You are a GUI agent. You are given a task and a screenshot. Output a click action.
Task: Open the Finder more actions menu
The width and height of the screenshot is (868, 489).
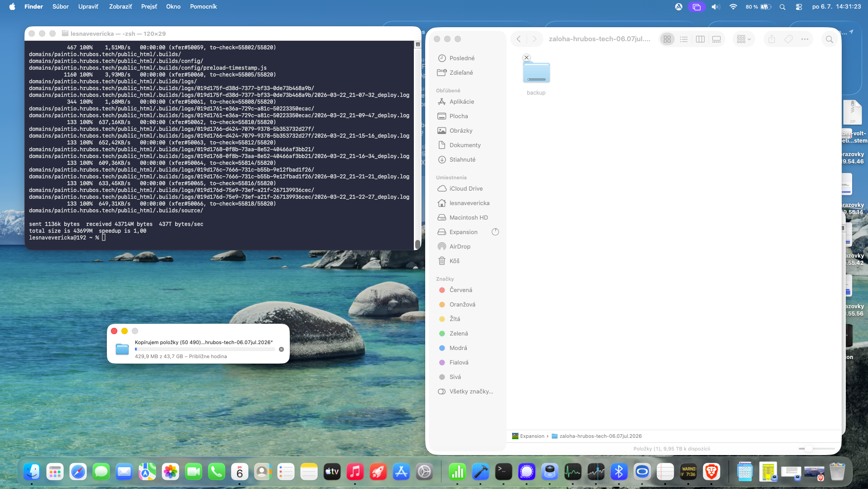click(x=805, y=39)
